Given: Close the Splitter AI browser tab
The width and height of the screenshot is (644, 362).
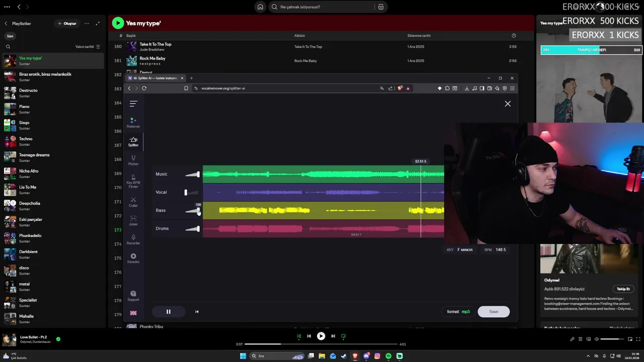Looking at the screenshot, I should point(182,78).
